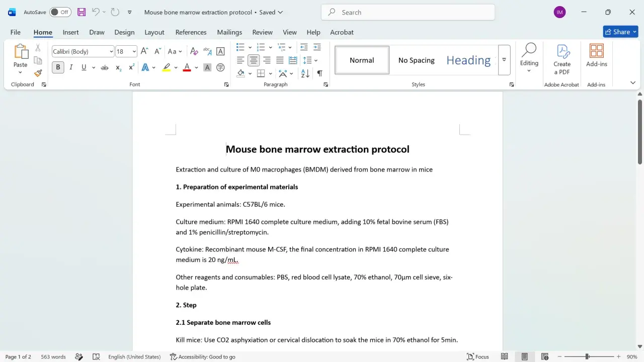Image resolution: width=644 pixels, height=362 pixels.
Task: Apply strikethrough formatting
Action: coord(105,67)
